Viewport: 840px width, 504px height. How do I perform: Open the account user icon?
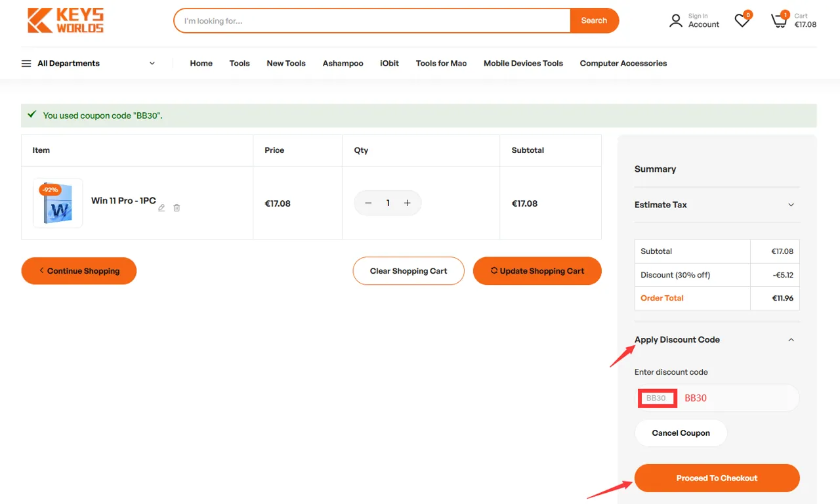[676, 21]
